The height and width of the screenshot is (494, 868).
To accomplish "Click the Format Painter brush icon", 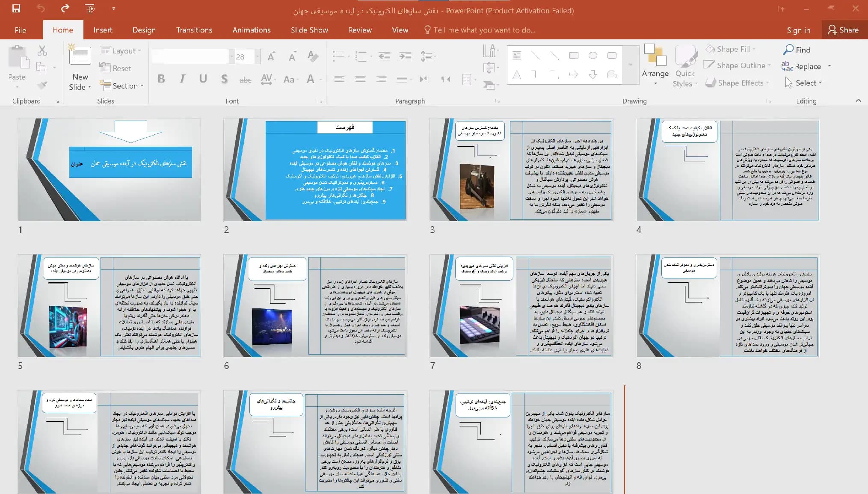I will click(x=42, y=85).
